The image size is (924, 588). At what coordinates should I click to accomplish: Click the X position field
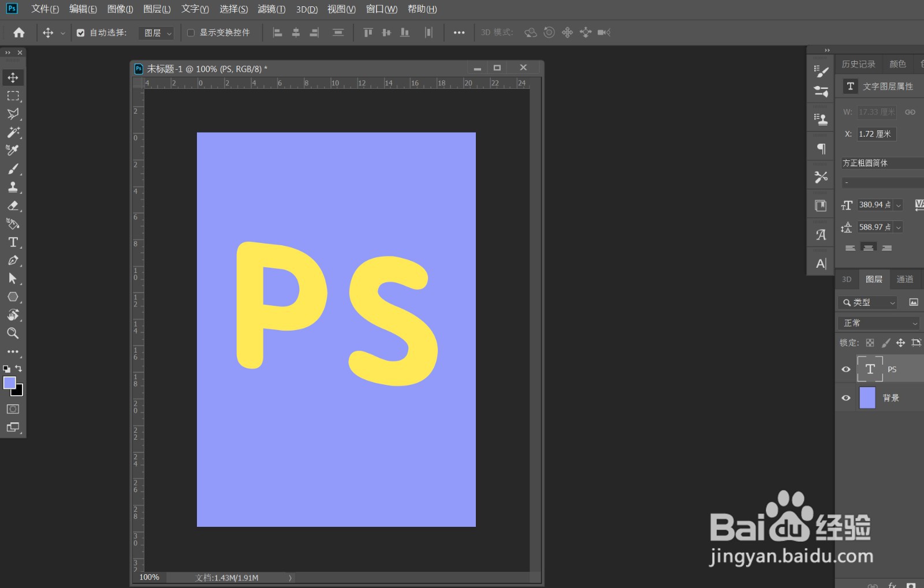click(876, 134)
